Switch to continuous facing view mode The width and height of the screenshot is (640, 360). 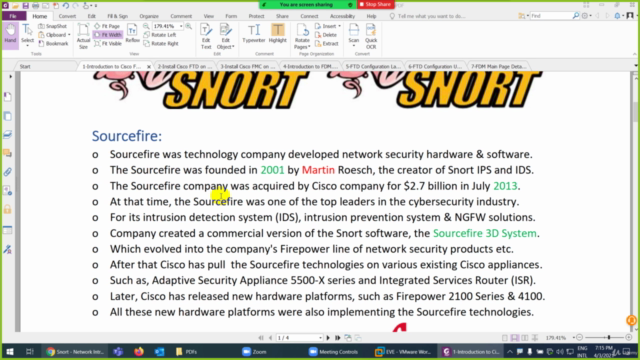534,338
